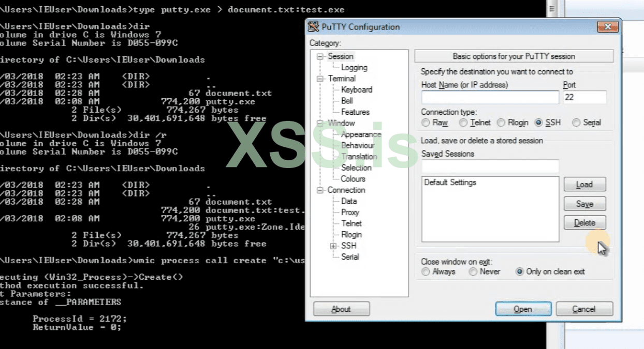Collapse the Terminal tree node
This screenshot has height=349, width=644.
pyautogui.click(x=320, y=79)
